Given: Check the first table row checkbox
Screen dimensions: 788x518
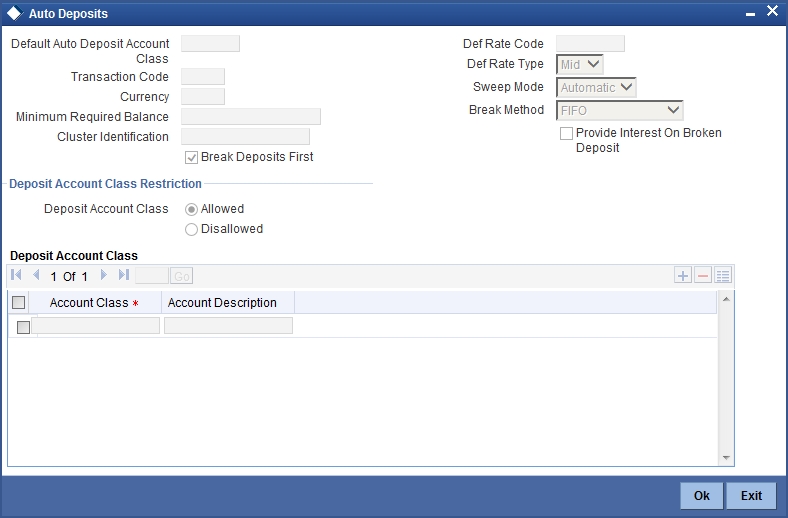Looking at the screenshot, I should 23,327.
